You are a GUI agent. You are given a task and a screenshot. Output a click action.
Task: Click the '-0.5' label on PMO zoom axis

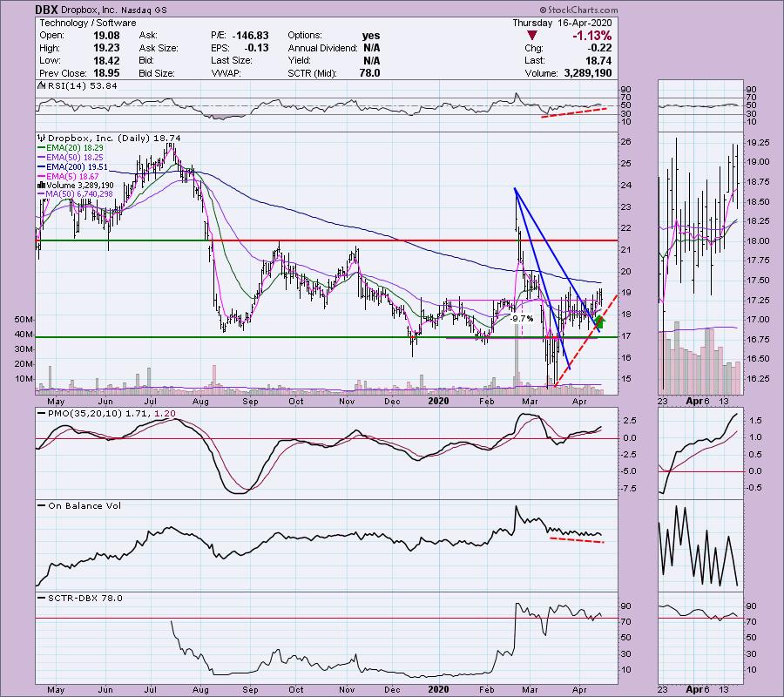pos(755,488)
